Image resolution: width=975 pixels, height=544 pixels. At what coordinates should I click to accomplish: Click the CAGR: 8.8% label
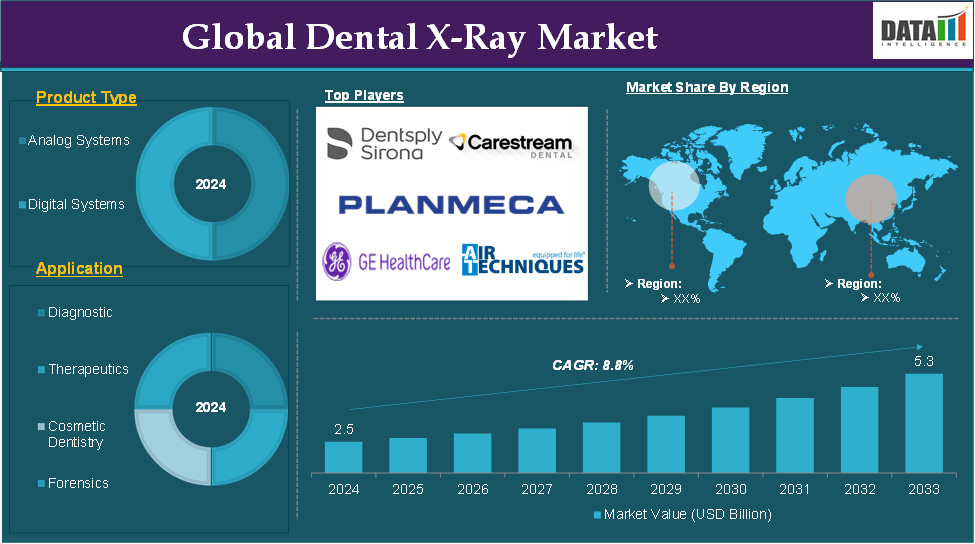[x=593, y=366]
